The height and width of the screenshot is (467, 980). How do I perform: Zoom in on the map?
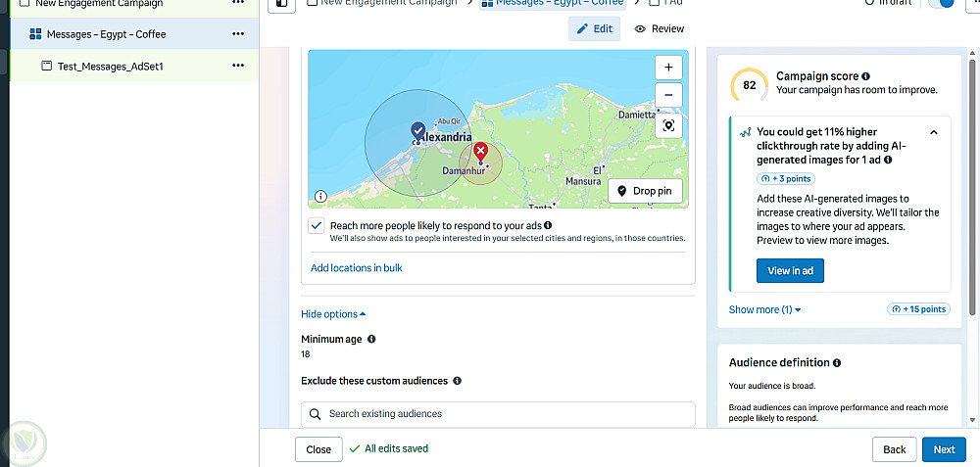click(x=668, y=68)
